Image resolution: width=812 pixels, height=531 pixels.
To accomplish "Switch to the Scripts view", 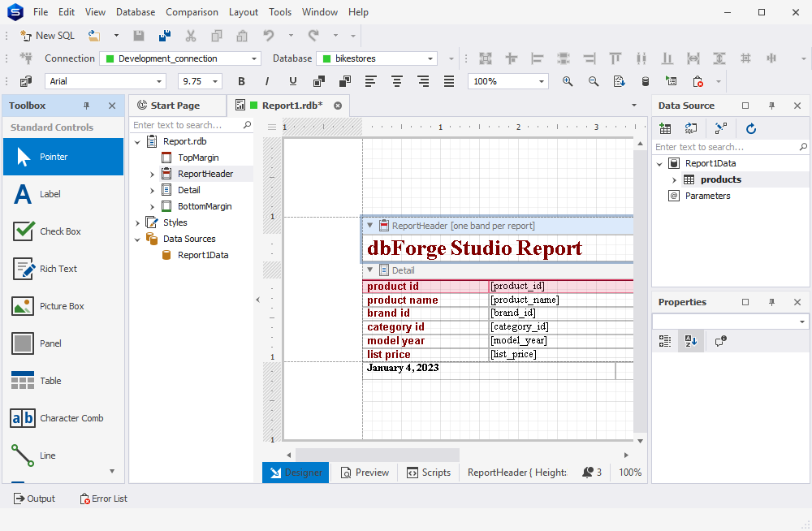I will point(429,473).
